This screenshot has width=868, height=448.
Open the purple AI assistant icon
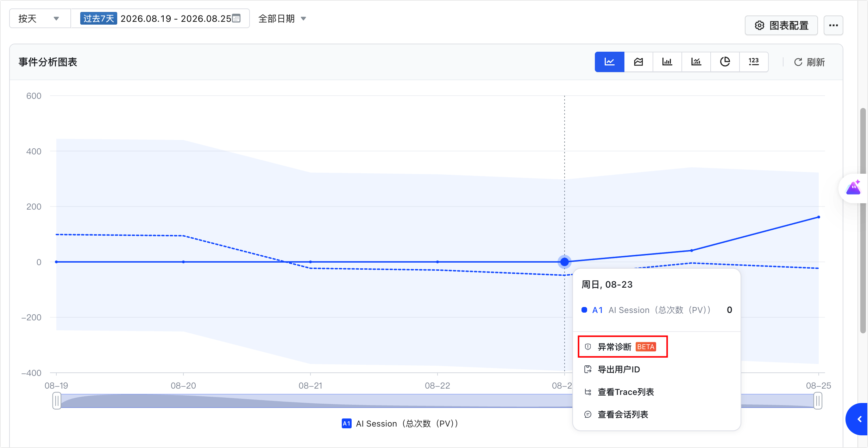point(853,188)
